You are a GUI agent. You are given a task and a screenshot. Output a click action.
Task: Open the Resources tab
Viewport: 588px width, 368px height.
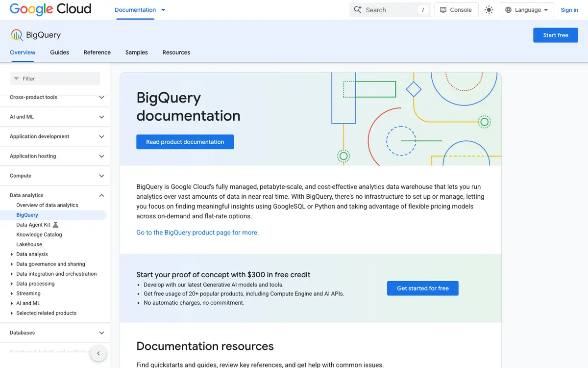(x=176, y=53)
